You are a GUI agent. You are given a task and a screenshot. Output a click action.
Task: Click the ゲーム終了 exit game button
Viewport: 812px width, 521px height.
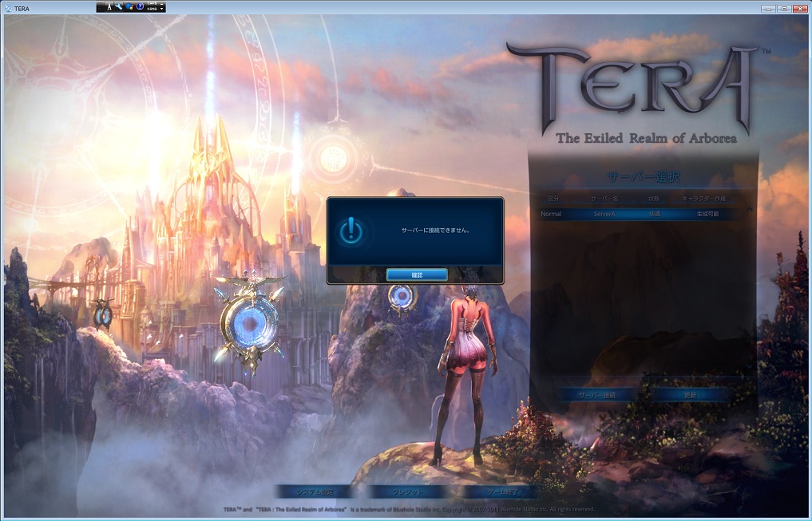501,491
